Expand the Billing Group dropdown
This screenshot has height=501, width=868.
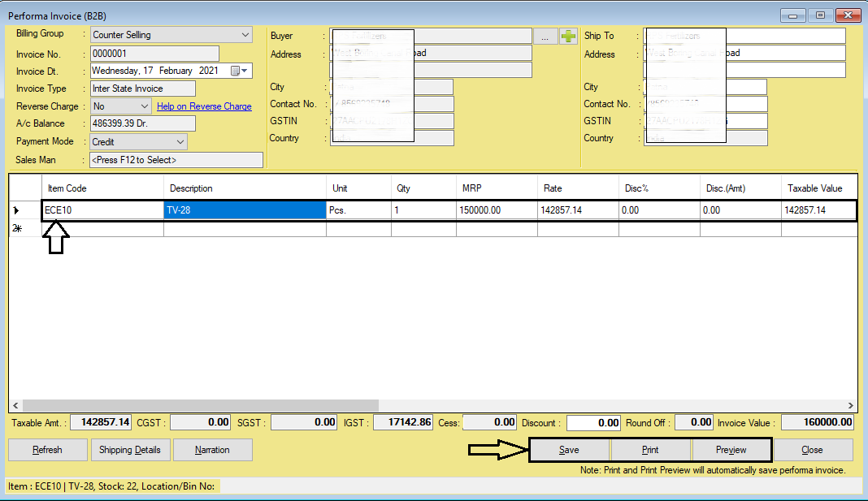click(x=245, y=35)
